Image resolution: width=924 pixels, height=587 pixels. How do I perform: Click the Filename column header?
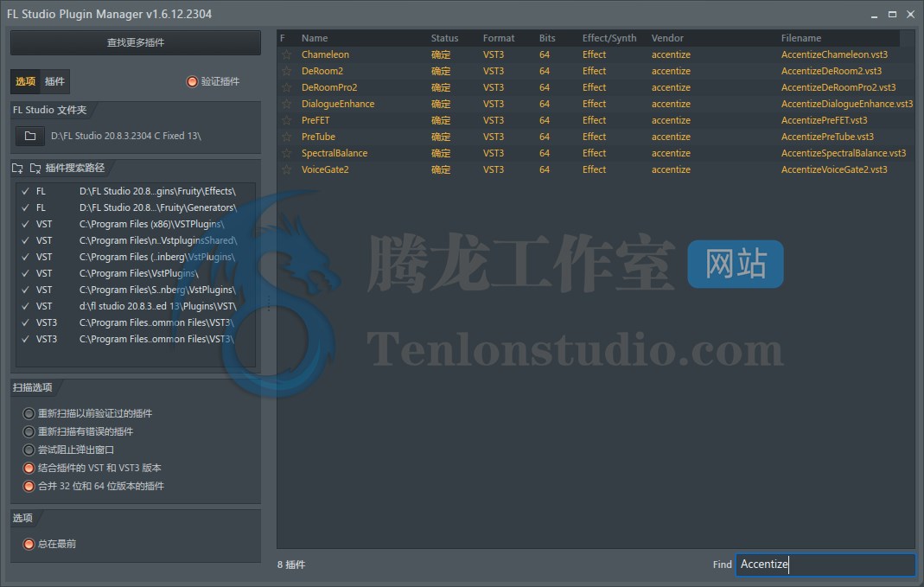point(801,38)
